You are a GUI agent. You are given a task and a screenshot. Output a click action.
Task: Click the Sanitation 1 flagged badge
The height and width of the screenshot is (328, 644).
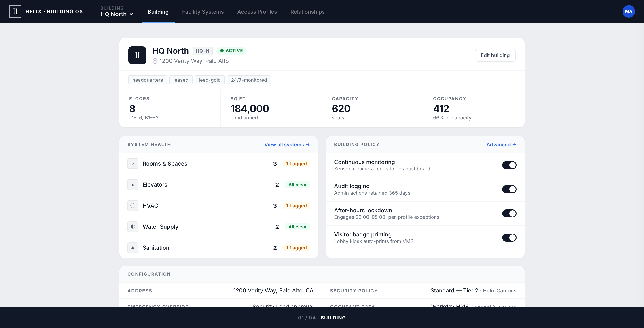point(296,248)
